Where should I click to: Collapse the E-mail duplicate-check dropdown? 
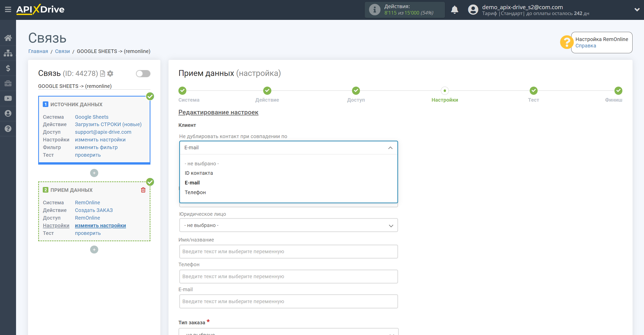click(x=288, y=148)
